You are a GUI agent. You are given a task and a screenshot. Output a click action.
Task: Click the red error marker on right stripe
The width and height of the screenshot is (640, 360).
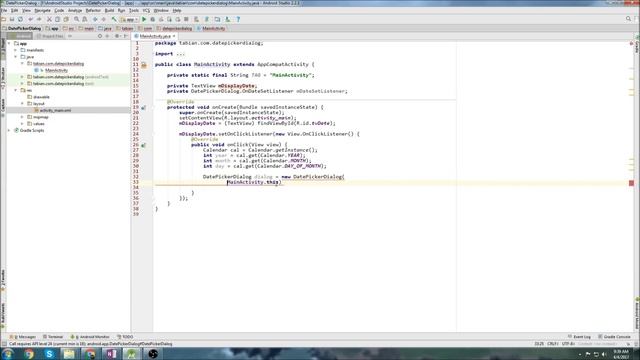tap(631, 183)
